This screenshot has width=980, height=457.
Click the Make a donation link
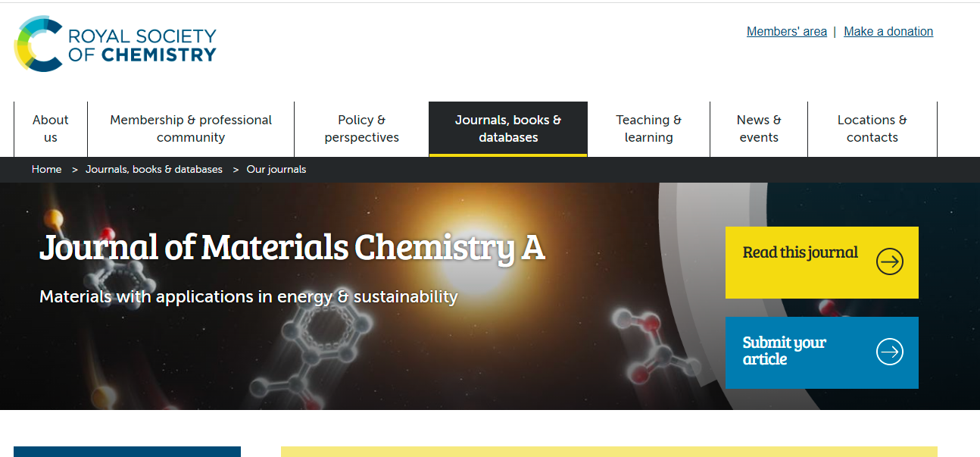point(888,32)
